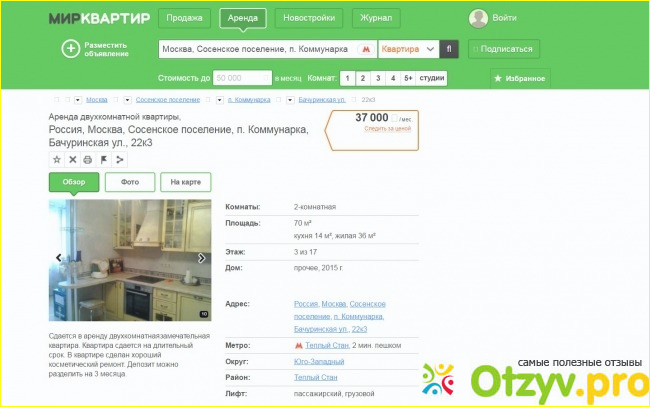Open the Квартира property type dropdown
This screenshot has width=650, height=407.
point(408,49)
